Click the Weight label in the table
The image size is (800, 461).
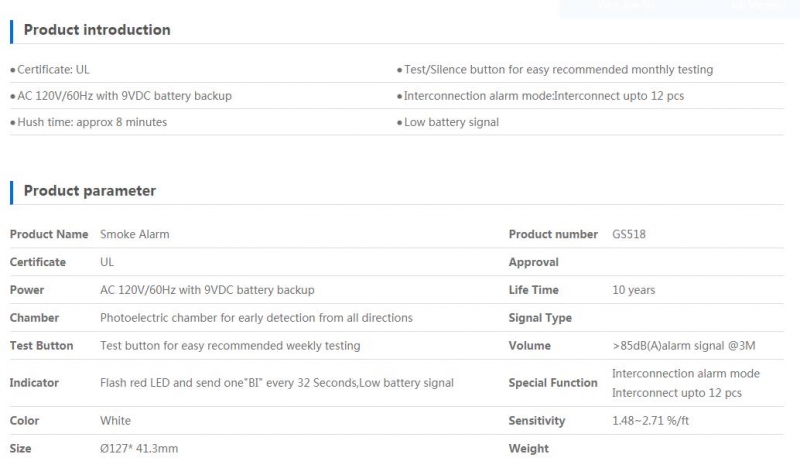click(529, 449)
